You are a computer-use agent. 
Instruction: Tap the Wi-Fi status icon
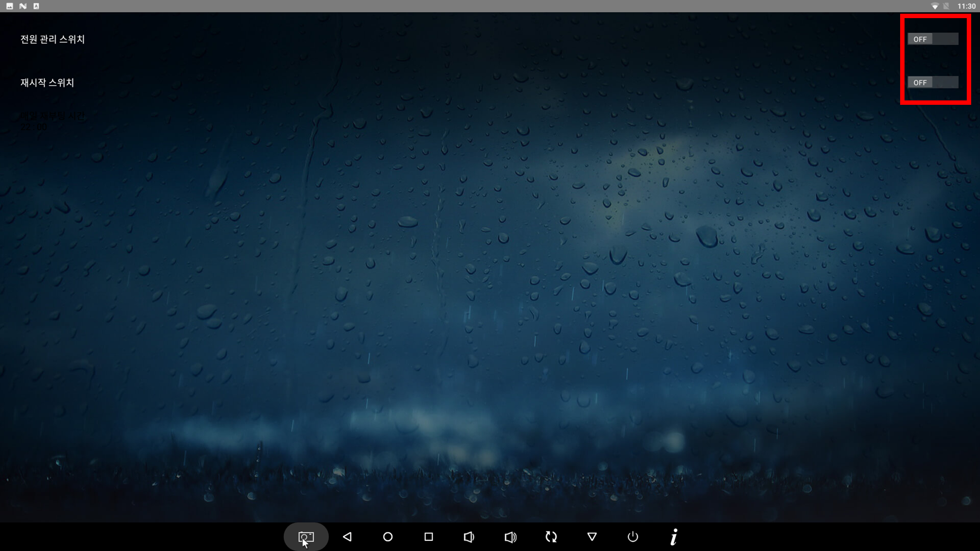[934, 6]
